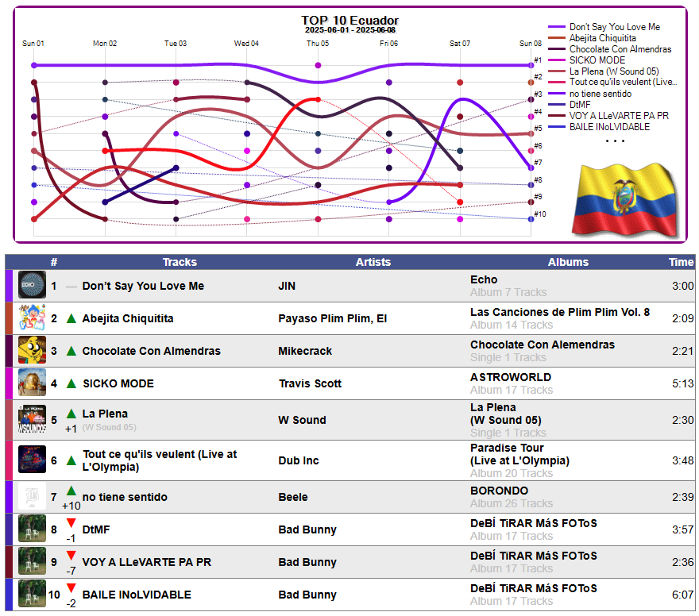Viewport: 699px width, 616px height.
Task: Click the legend ellipsis for more tracks
Action: click(615, 141)
